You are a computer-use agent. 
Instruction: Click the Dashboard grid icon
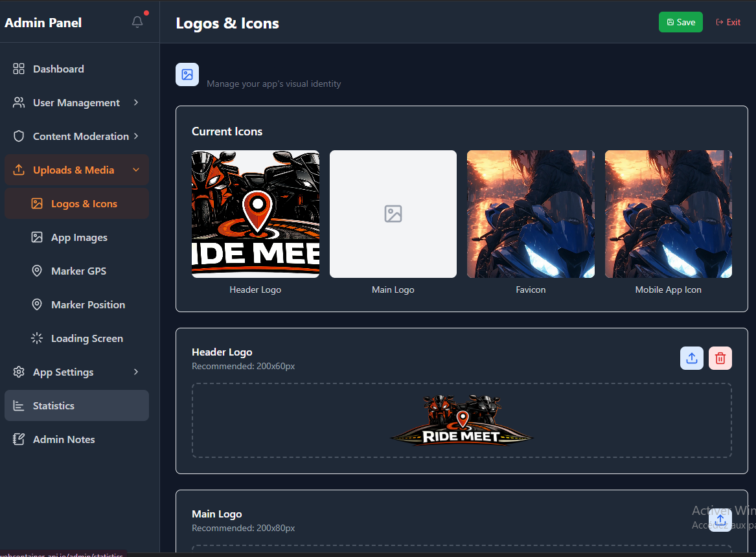pyautogui.click(x=19, y=69)
